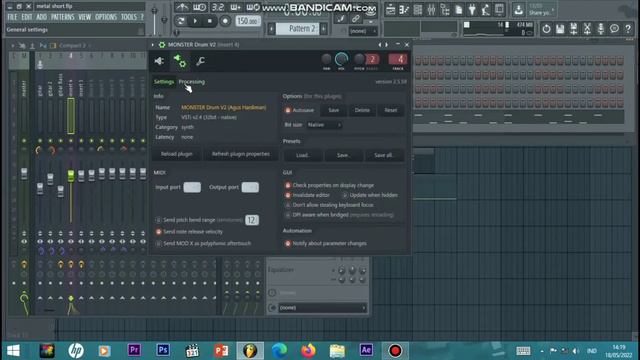Click the Delete button in Options
640x360 pixels.
362,110
